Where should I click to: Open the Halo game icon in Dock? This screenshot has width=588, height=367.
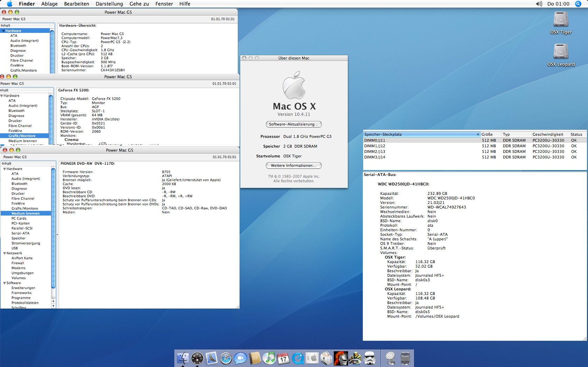pos(355,358)
